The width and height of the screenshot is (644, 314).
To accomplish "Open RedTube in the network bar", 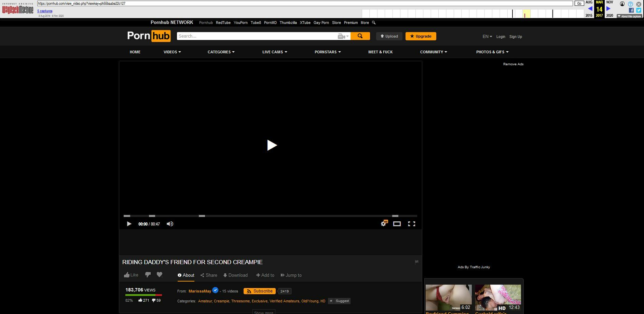I will (223, 23).
